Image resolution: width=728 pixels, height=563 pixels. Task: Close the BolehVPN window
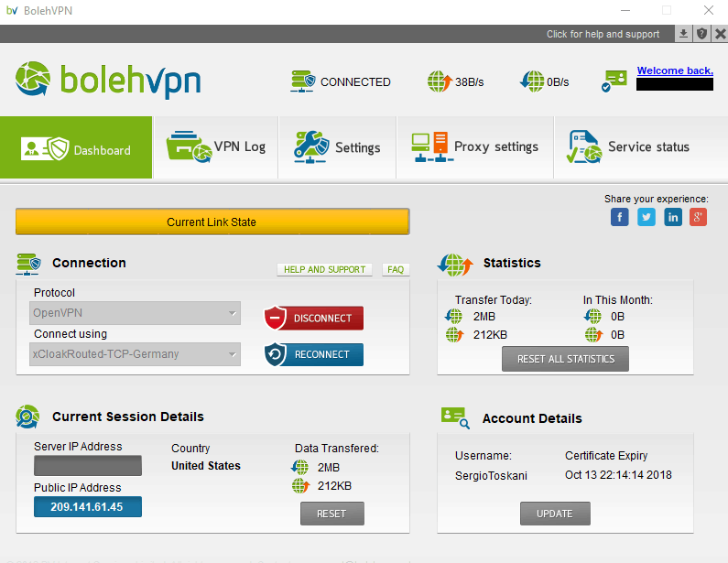coord(709,10)
